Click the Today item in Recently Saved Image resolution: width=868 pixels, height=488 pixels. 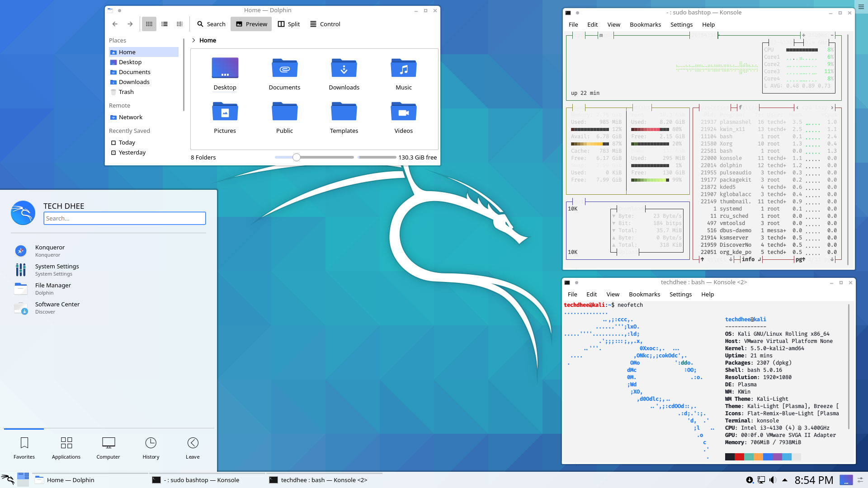click(127, 142)
